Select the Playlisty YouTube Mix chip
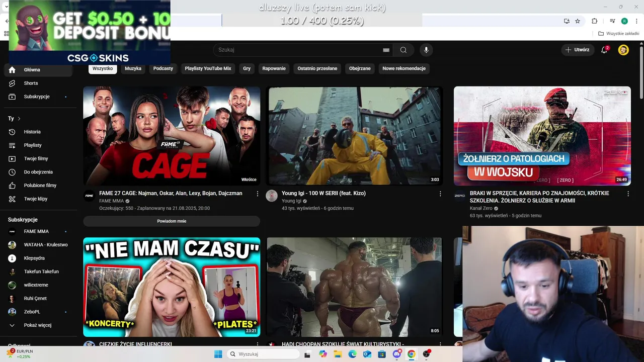Viewport: 644px width, 362px height. coord(208,68)
